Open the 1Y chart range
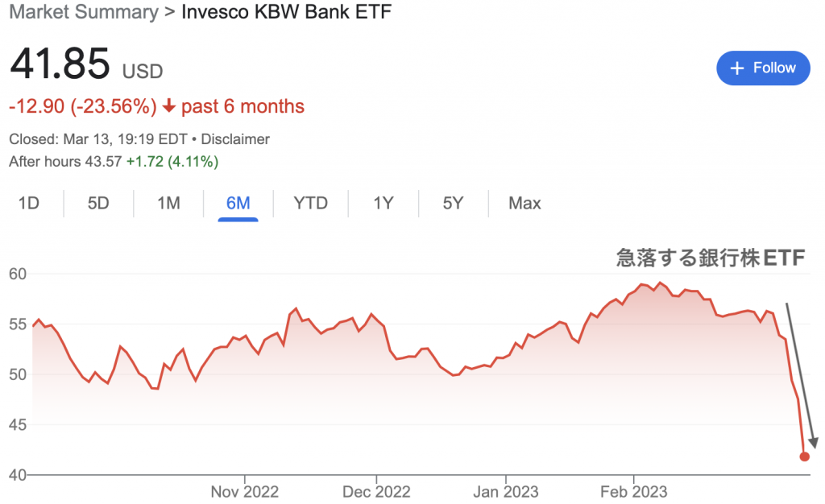This screenshot has width=825, height=504. click(x=383, y=203)
